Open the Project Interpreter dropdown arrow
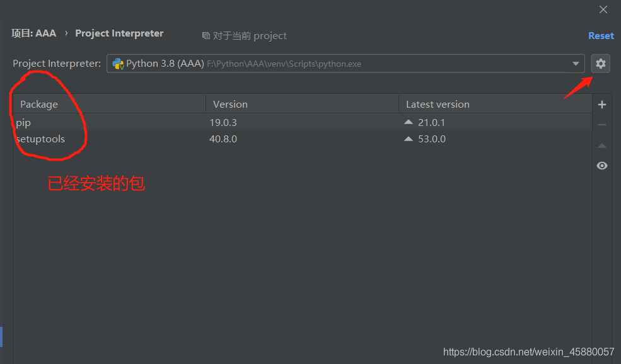 tap(575, 63)
